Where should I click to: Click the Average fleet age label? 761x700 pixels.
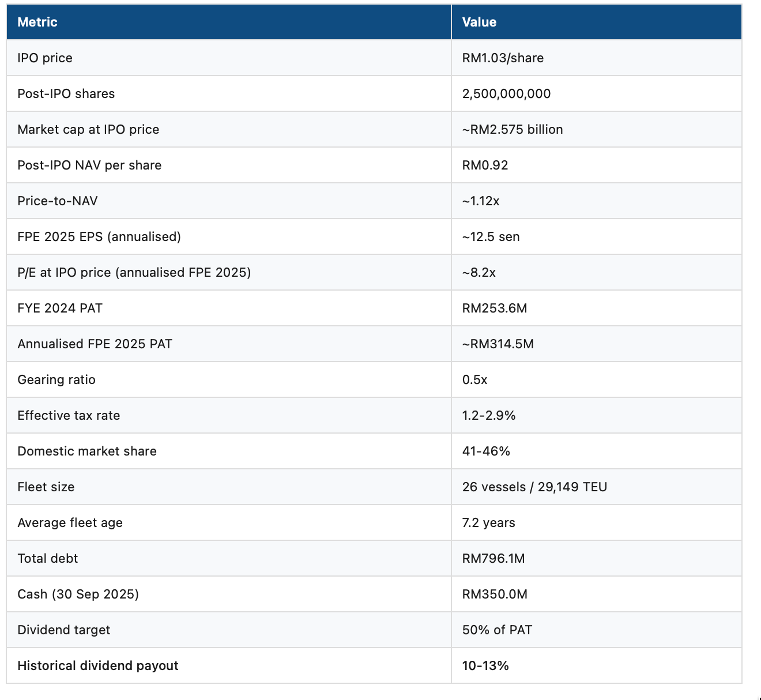tap(70, 522)
